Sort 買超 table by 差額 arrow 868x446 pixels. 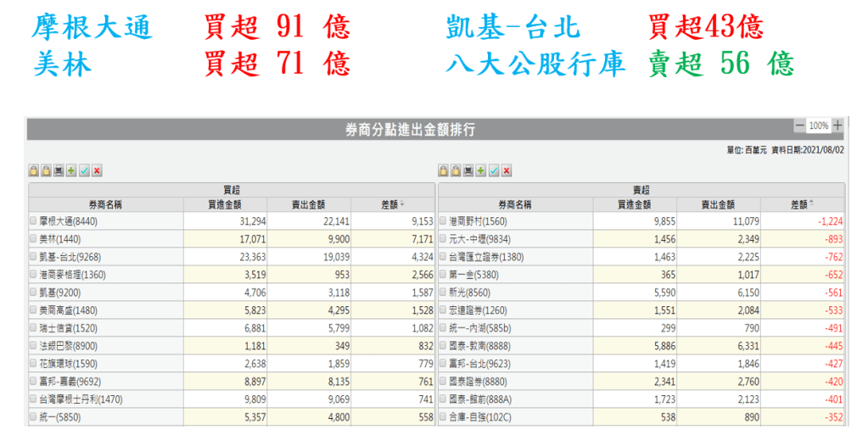coord(402,204)
